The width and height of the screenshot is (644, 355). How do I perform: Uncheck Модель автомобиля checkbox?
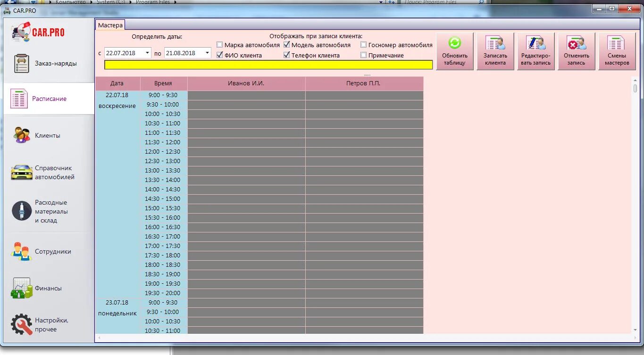click(287, 45)
